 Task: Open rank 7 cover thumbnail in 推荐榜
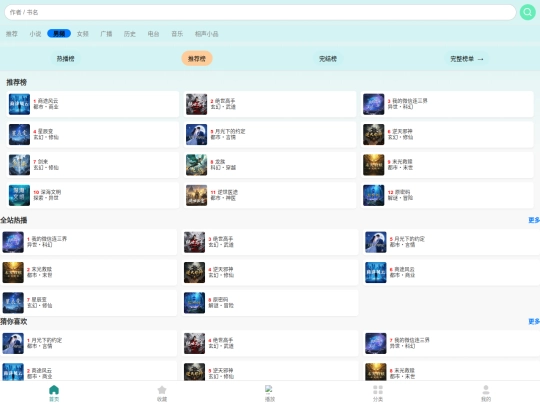pyautogui.click(x=19, y=165)
